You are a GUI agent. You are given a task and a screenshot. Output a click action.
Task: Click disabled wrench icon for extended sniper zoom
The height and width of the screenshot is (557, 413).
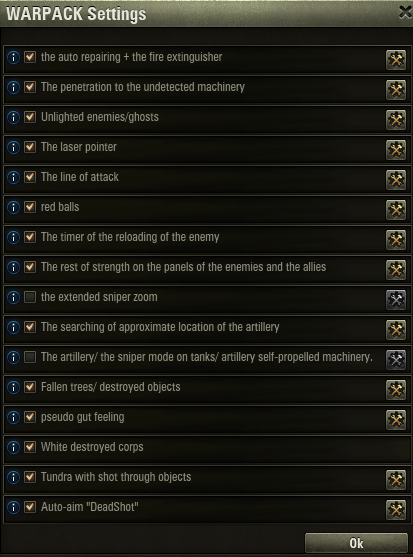tap(396, 300)
